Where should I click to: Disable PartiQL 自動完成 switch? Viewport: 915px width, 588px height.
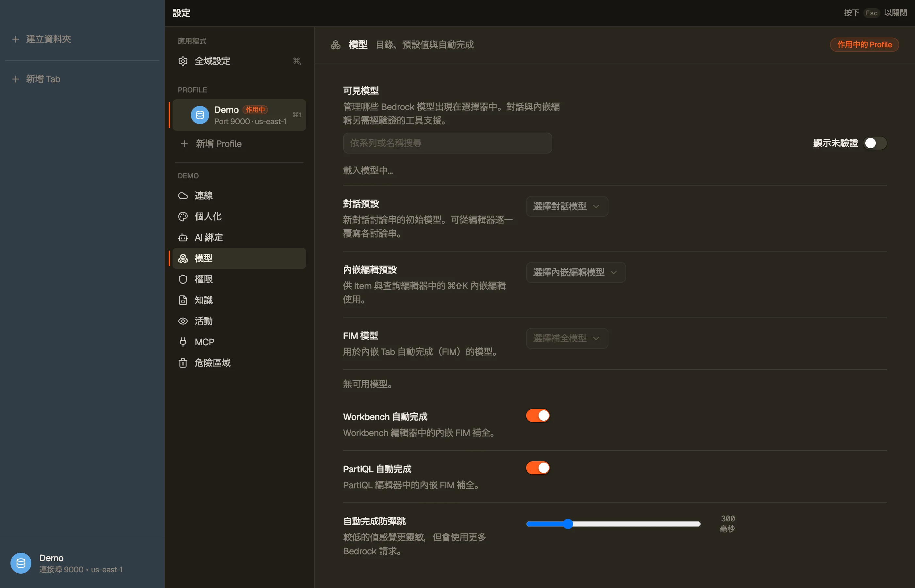coord(538,468)
